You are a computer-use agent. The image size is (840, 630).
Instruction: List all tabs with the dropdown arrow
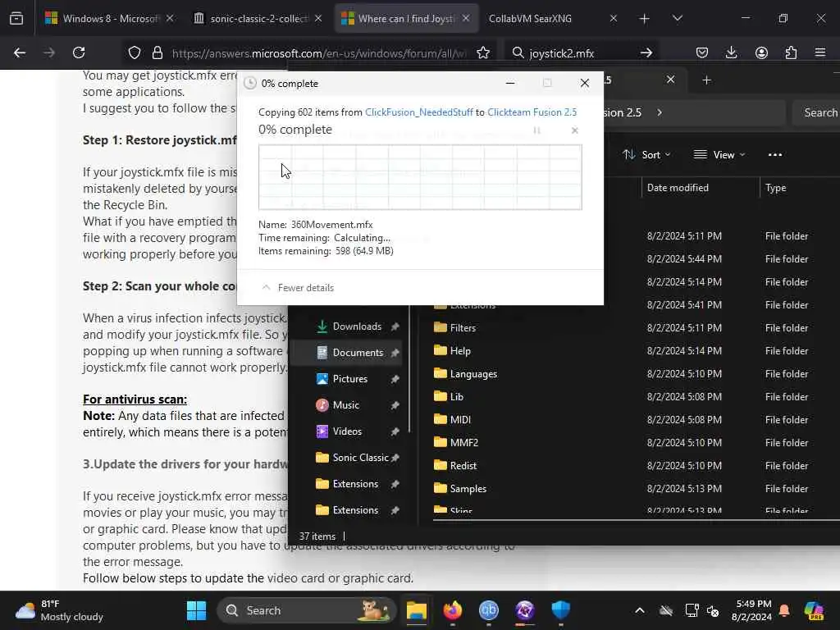678,18
